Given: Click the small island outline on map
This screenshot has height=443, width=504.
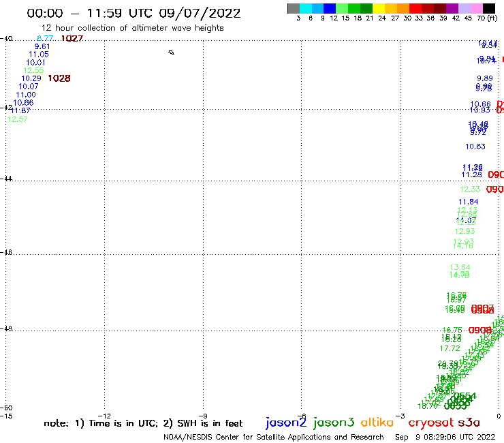Looking at the screenshot, I should [x=172, y=52].
